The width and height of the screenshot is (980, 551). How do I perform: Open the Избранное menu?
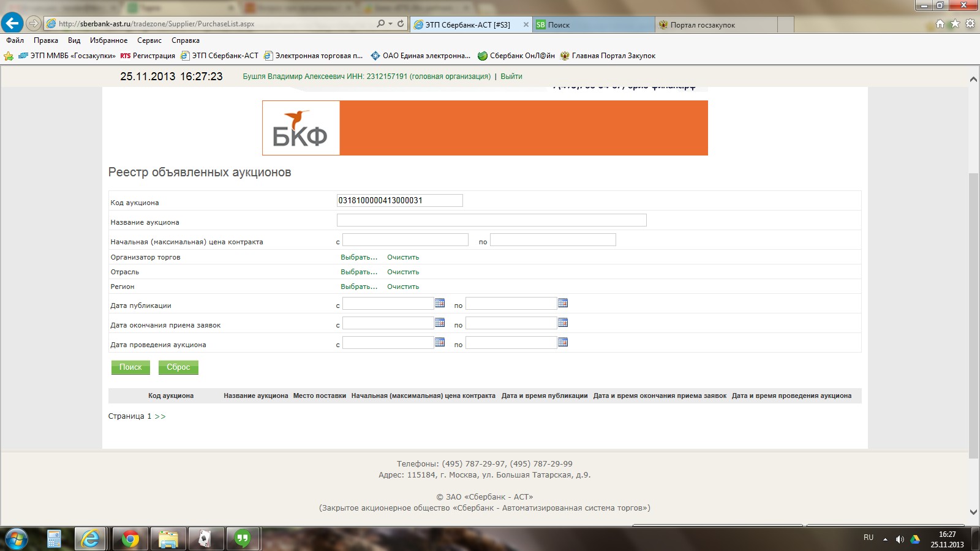[108, 40]
